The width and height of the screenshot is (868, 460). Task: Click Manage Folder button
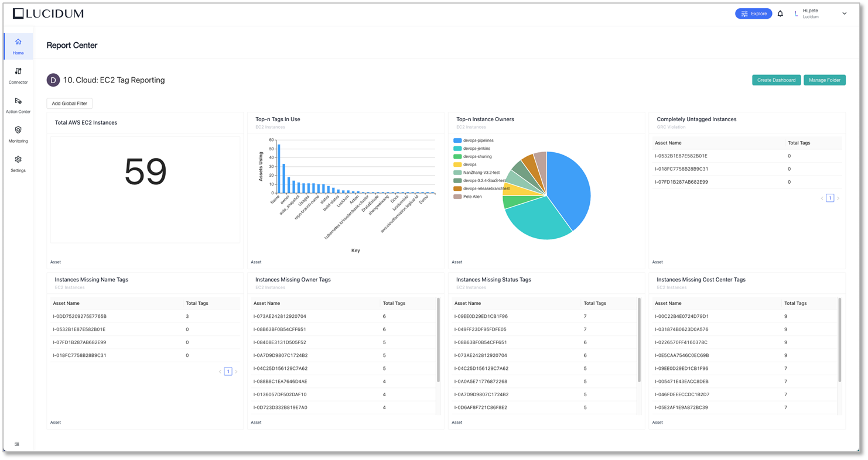[x=824, y=80]
